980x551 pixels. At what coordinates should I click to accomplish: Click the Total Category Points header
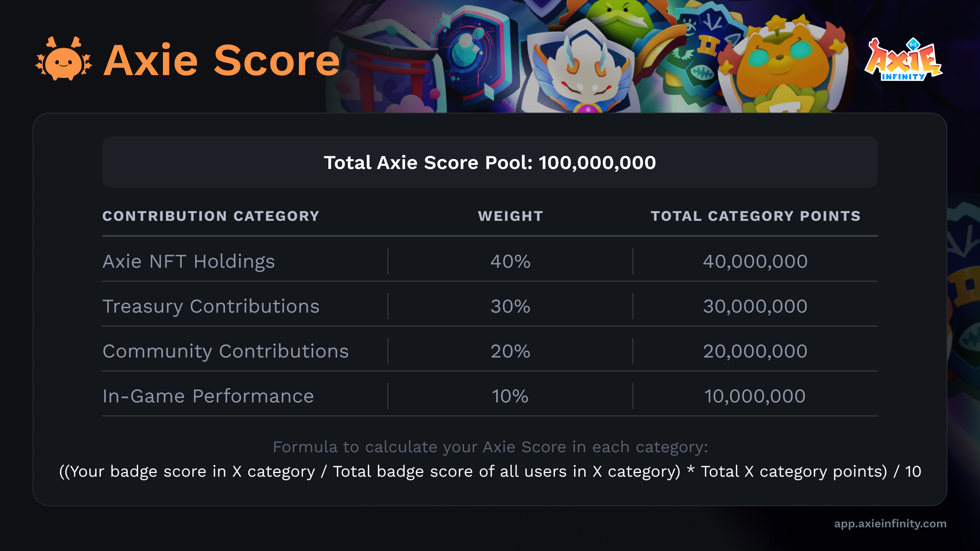pyautogui.click(x=755, y=216)
